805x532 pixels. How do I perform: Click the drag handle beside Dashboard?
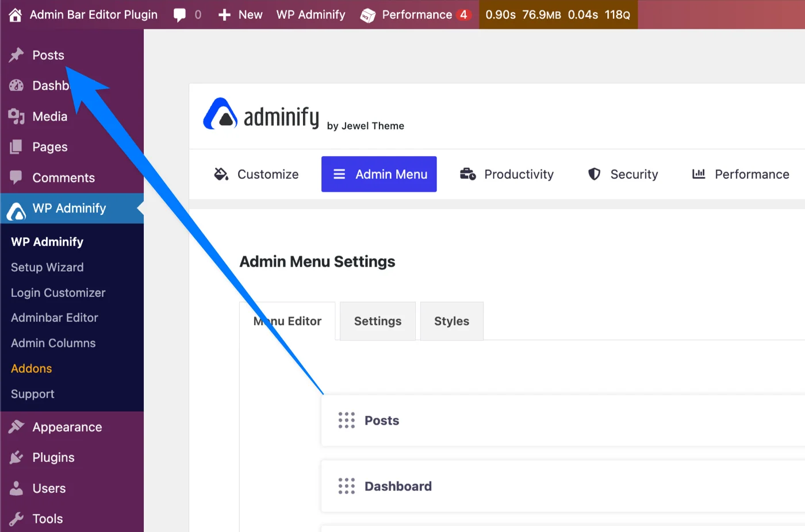pyautogui.click(x=347, y=485)
